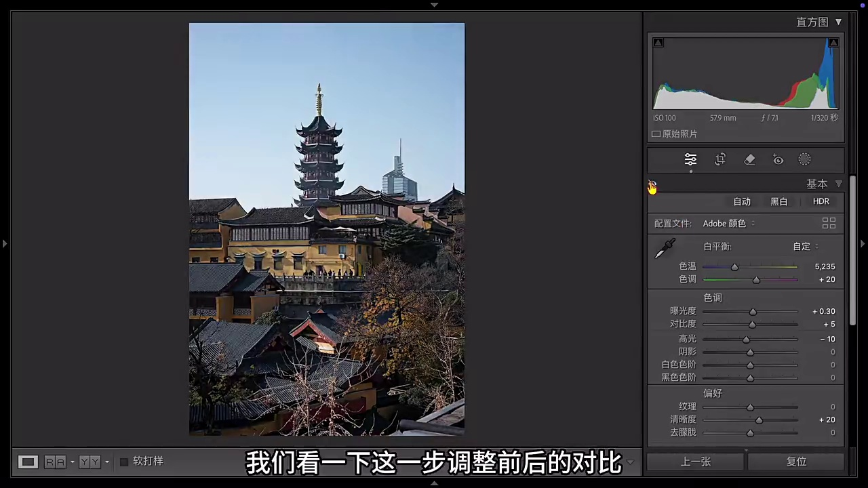Click the 去朦胧 dehaze slider

[750, 433]
